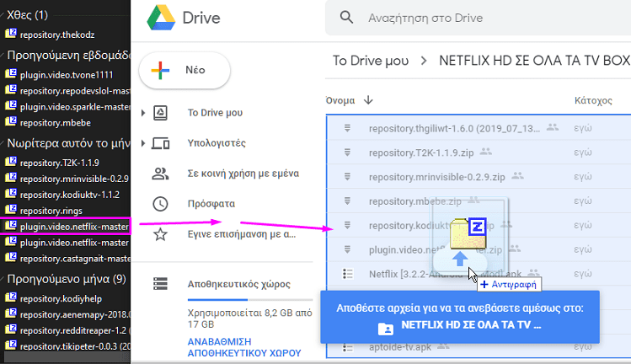Click file icon of repository.kodiuktv row
The height and width of the screenshot is (364, 631).
click(347, 225)
